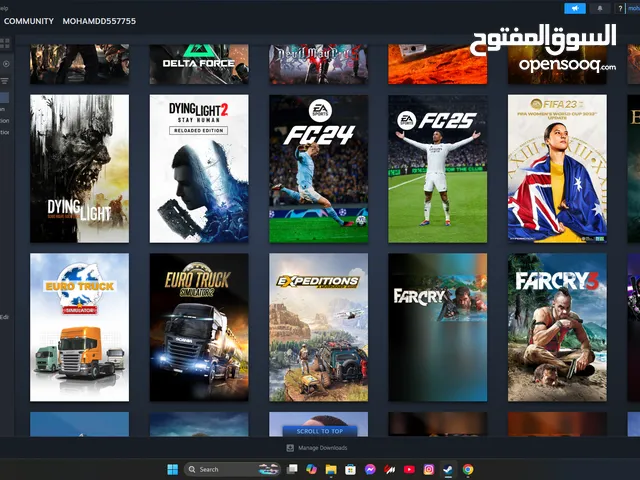Open the Far Cry game cover
This screenshot has height=480, width=640.
pyautogui.click(x=438, y=327)
